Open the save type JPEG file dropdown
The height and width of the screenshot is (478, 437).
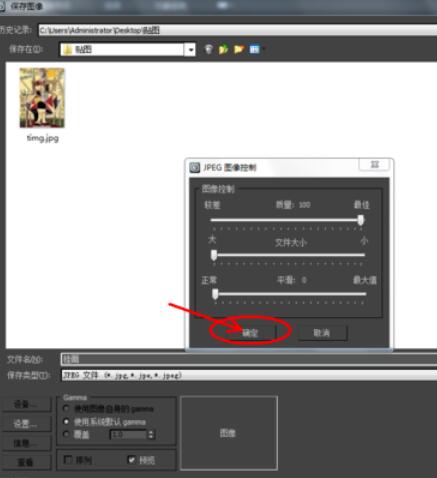click(249, 375)
